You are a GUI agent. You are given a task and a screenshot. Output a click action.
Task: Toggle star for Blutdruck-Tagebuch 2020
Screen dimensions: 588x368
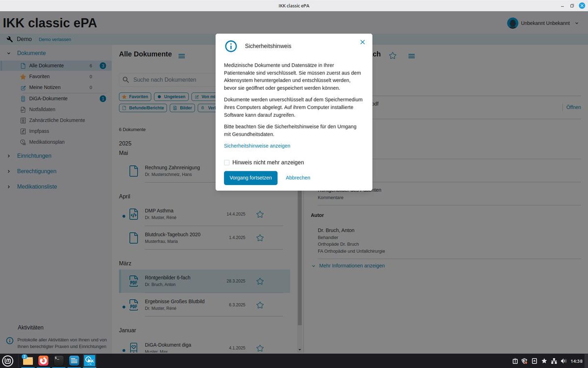pyautogui.click(x=260, y=237)
